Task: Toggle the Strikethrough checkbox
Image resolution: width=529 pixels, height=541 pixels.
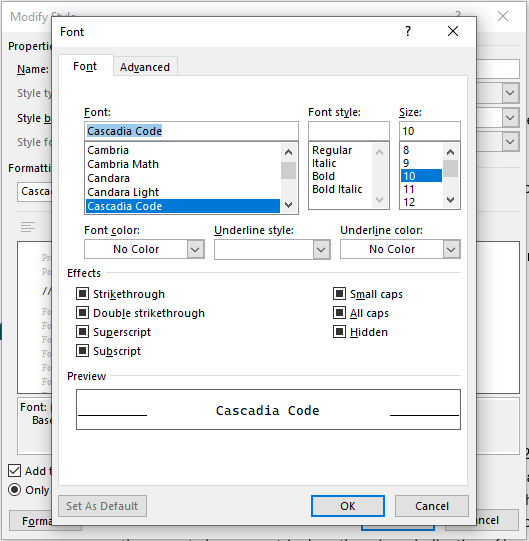Action: pyautogui.click(x=82, y=294)
